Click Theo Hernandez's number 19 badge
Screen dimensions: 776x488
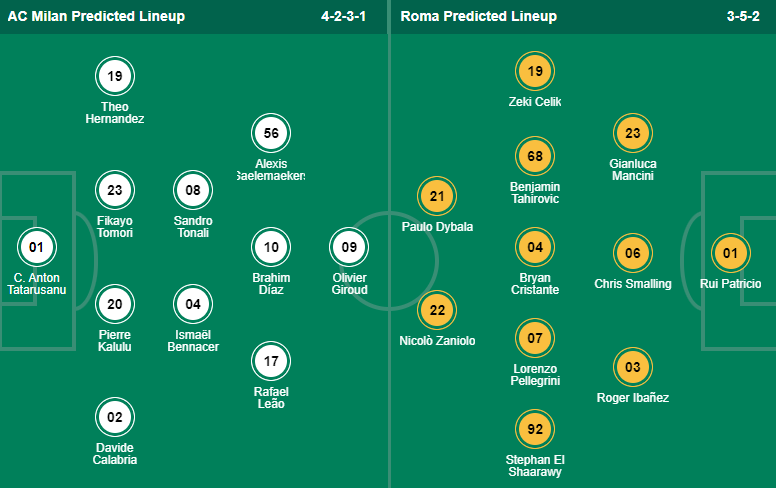point(115,75)
